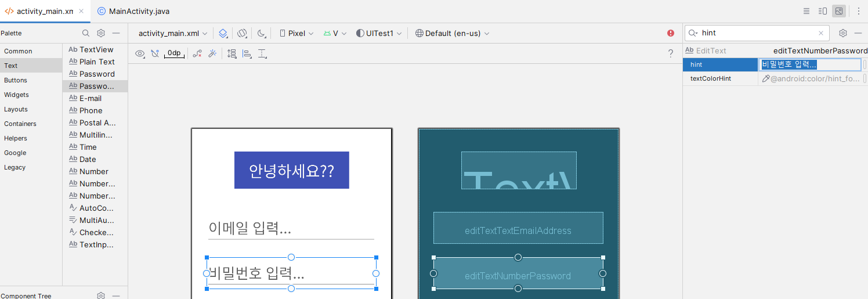The image size is (868, 299).
Task: Select Layouts palette category
Action: pyautogui.click(x=31, y=109)
